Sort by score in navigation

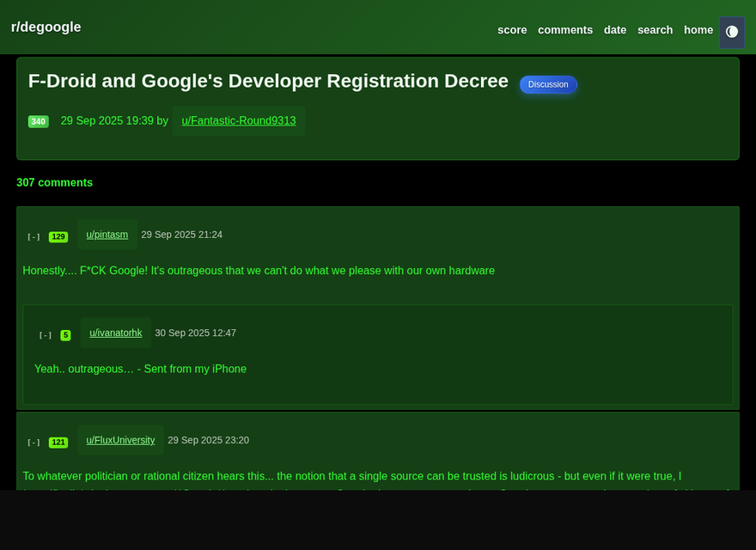512,30
